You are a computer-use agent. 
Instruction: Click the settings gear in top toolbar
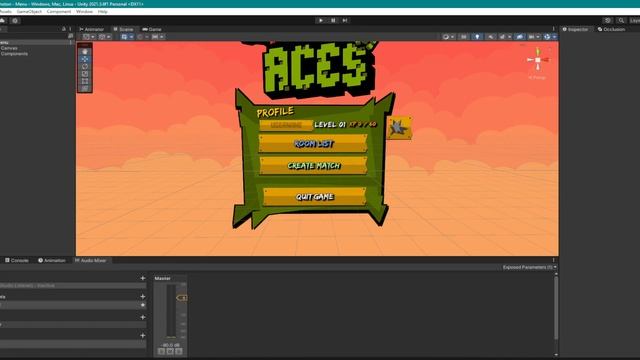15,20
